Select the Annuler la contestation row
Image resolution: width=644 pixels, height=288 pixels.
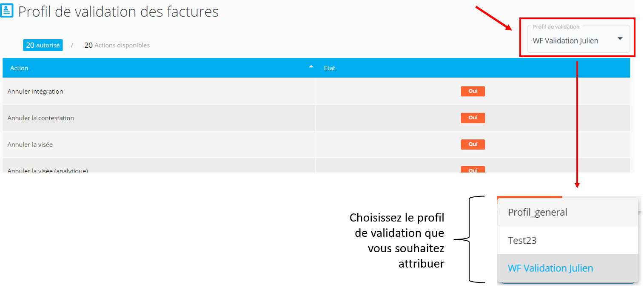coord(316,118)
